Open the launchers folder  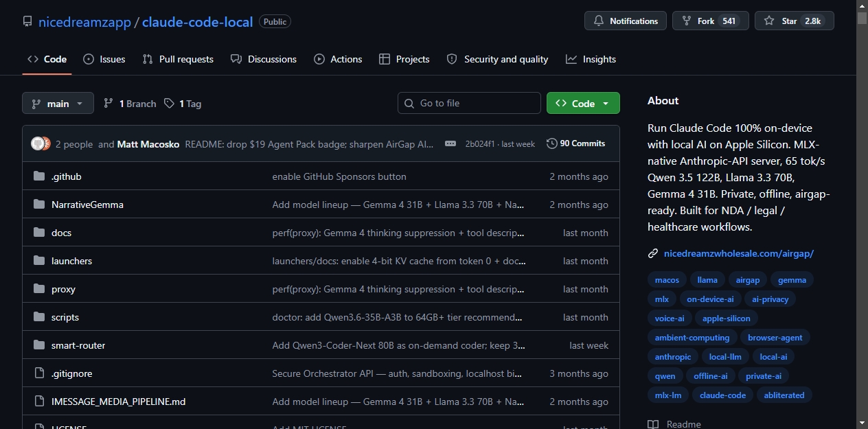click(71, 261)
